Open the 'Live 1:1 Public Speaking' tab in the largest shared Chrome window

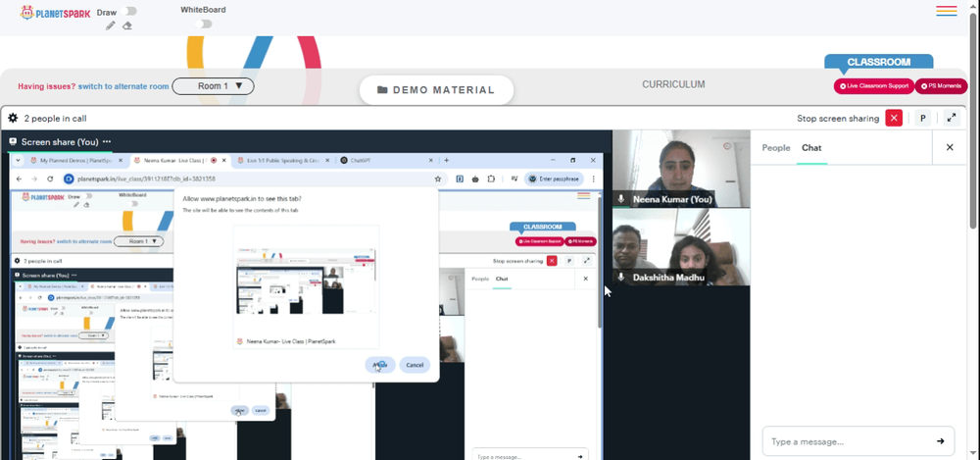pyautogui.click(x=282, y=161)
